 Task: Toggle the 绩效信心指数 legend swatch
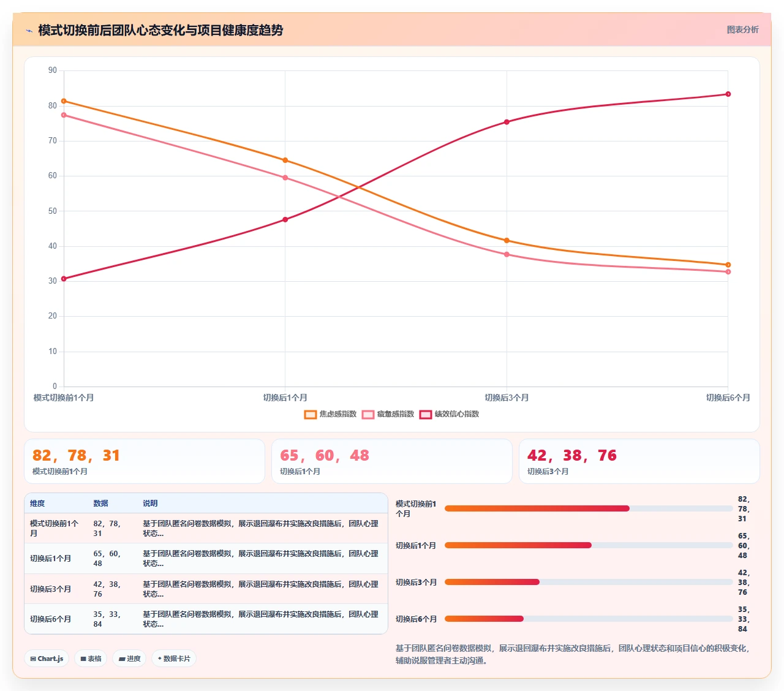pyautogui.click(x=426, y=415)
